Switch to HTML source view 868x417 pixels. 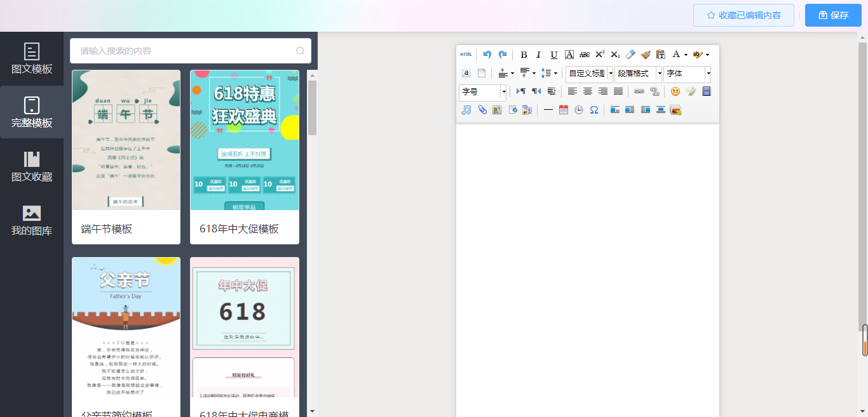pos(466,55)
